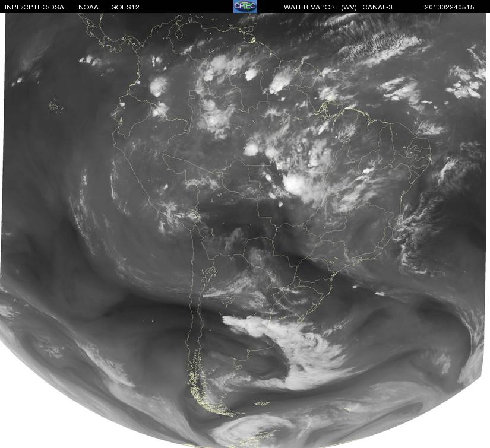Select the INPE/CPTEC/DSA header text

[34, 7]
